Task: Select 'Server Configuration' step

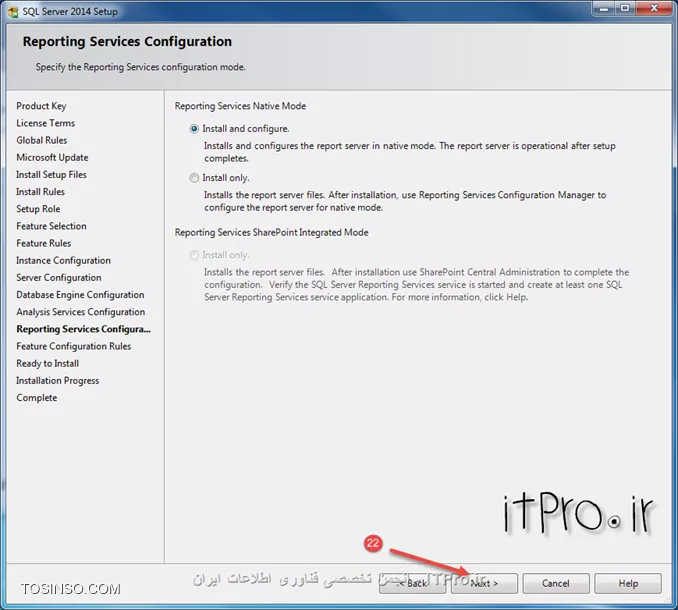Action: coord(59,278)
